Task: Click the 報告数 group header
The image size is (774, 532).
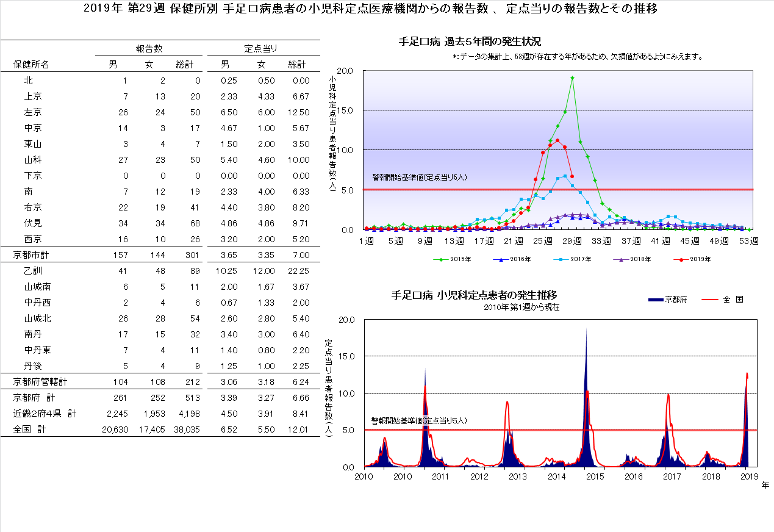Action: point(149,48)
